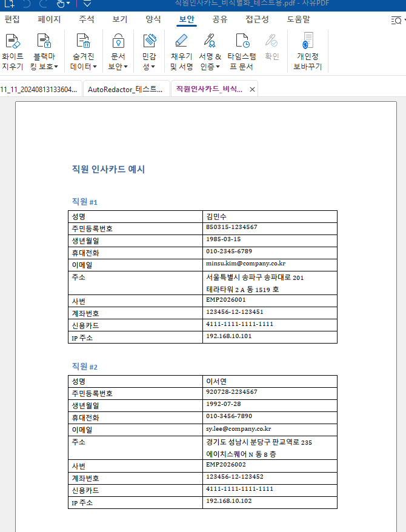Open the 도움말 ribbon tab
Viewport: 406px width, 532px height.
click(x=299, y=19)
